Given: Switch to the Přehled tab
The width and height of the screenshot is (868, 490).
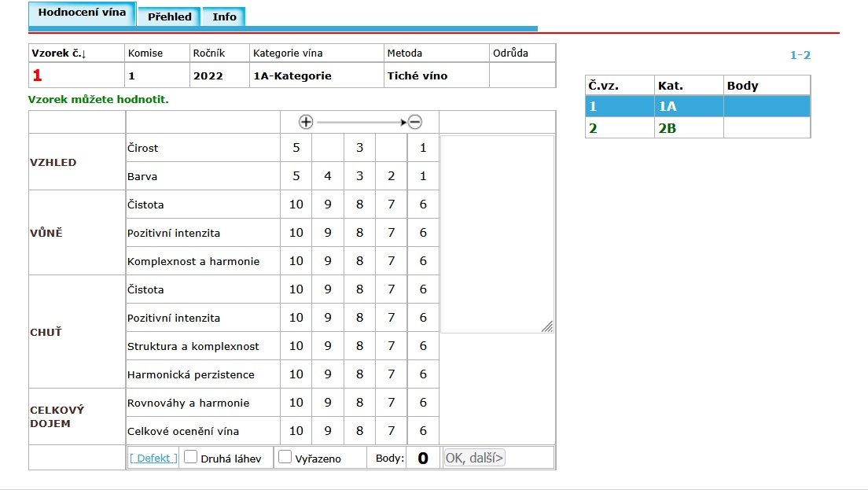Looking at the screenshot, I should [169, 17].
